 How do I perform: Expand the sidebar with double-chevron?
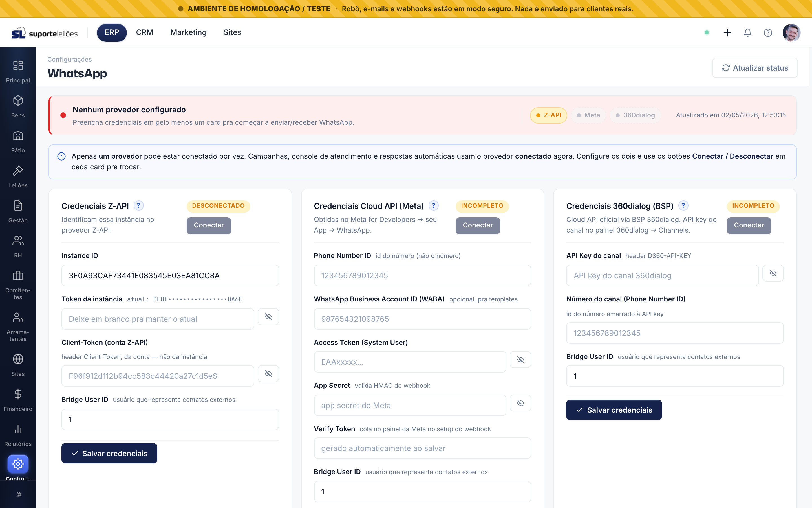pos(19,494)
